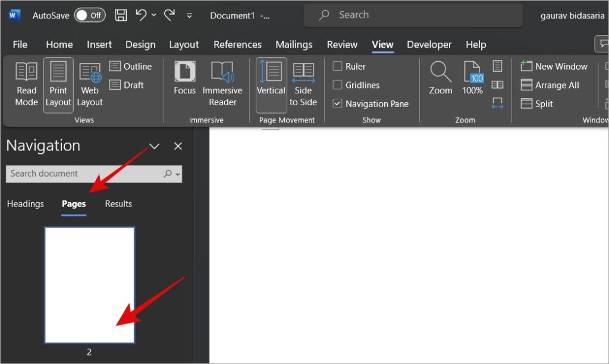Select the Pages tab in Navigation
This screenshot has height=364, width=609.
(x=74, y=205)
